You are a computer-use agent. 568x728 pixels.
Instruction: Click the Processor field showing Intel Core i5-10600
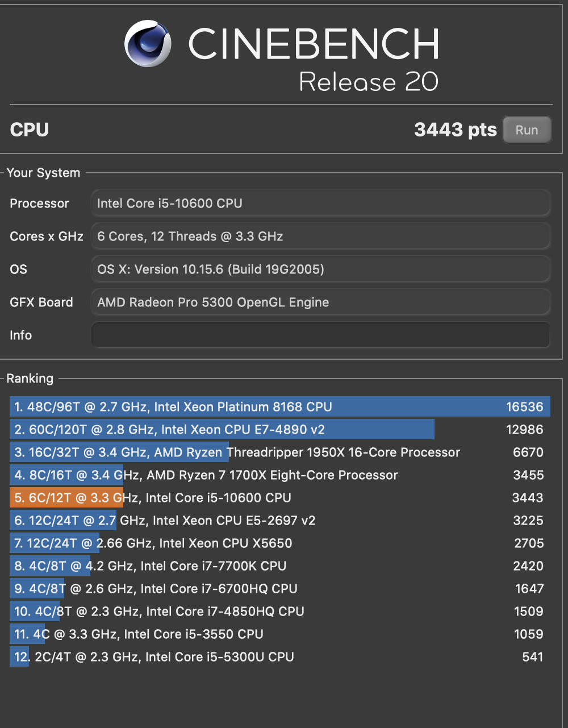(x=320, y=203)
